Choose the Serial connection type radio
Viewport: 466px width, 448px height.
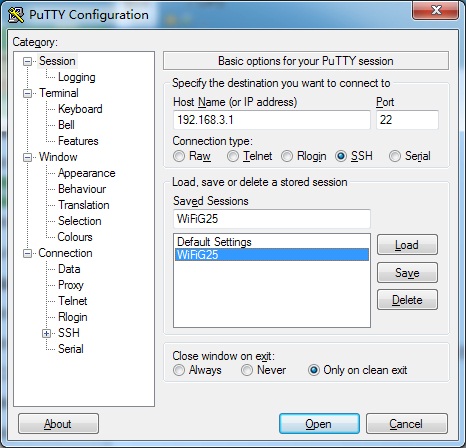(395, 156)
